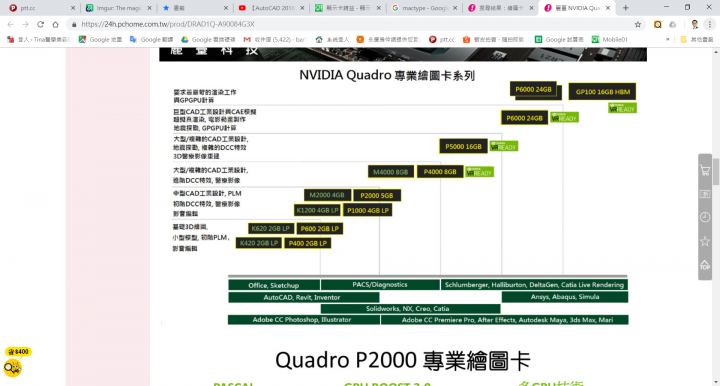Switch to the blue star bookmarks tab
This screenshot has width=720, height=386.
(195, 8)
